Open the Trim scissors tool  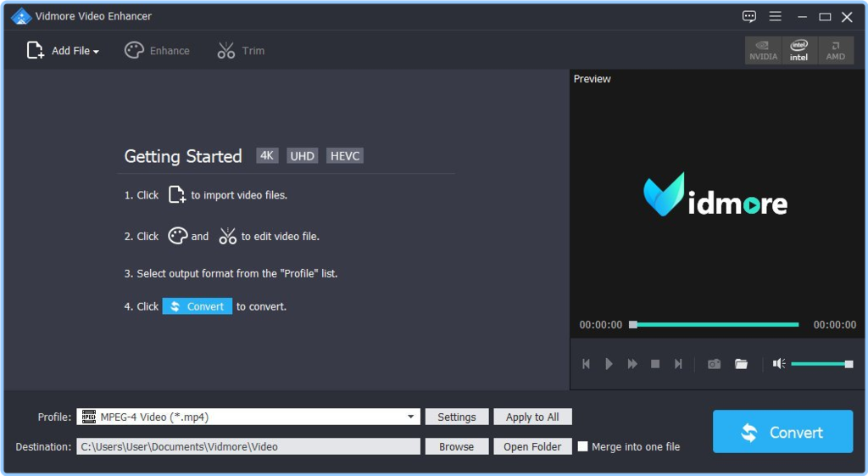[x=241, y=50]
